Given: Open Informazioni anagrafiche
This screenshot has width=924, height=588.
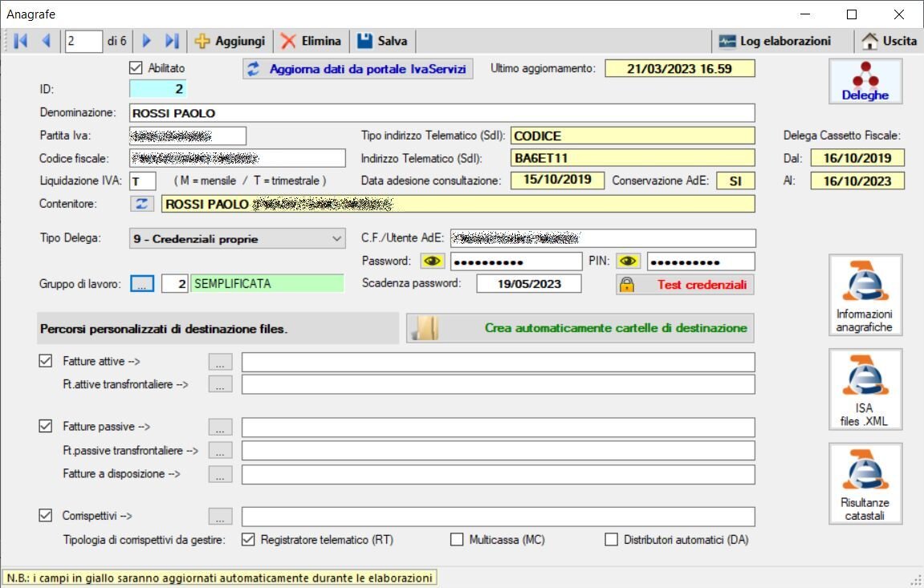Looking at the screenshot, I should (865, 295).
